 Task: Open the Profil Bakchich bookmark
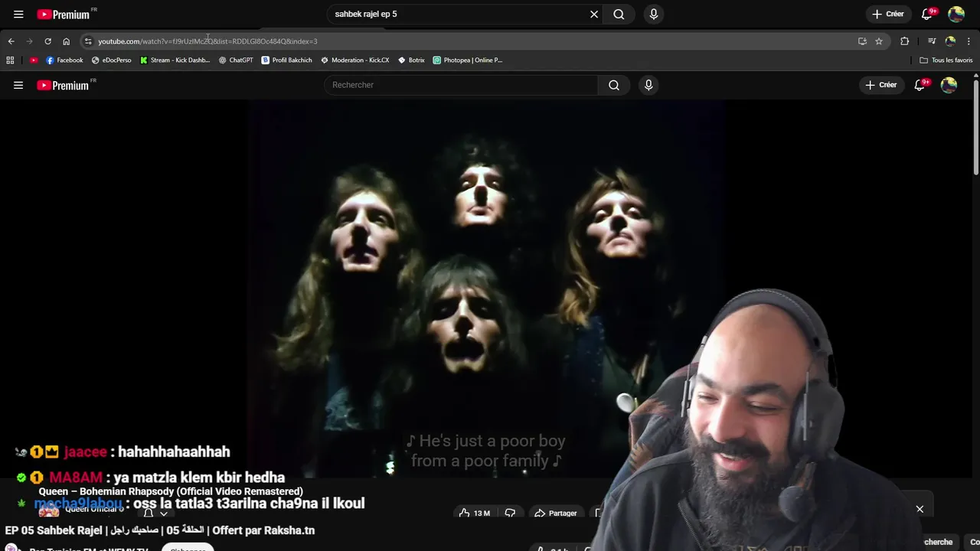(287, 60)
